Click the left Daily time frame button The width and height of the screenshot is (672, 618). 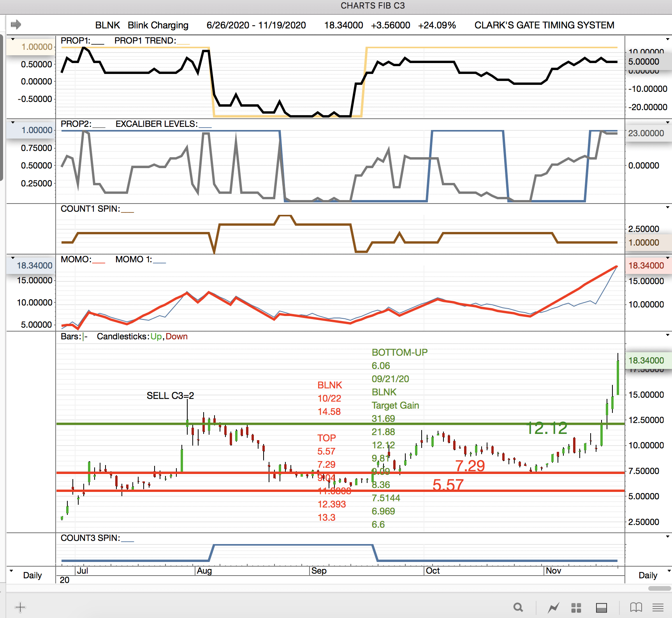[x=32, y=575]
